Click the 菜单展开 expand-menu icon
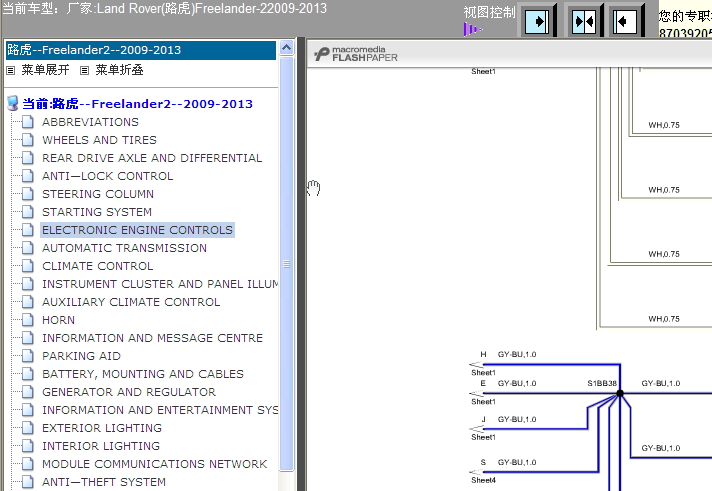 (10, 70)
